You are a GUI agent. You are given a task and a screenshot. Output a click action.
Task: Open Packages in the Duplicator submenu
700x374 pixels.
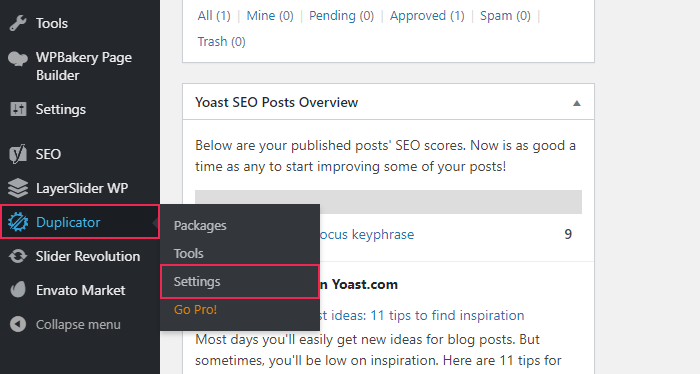[x=200, y=226]
